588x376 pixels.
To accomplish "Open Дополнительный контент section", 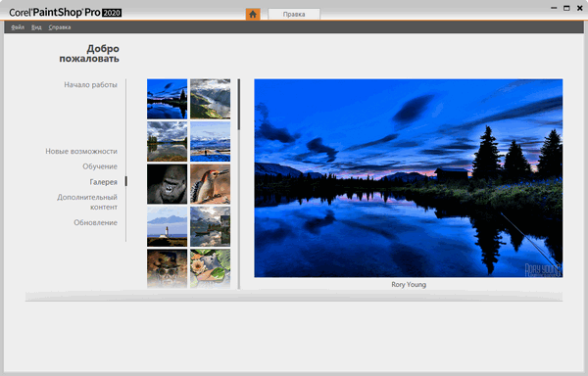I will pyautogui.click(x=87, y=202).
